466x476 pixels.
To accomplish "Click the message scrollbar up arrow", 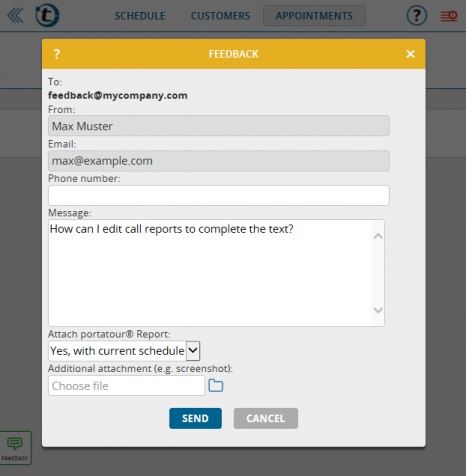I will pos(378,236).
